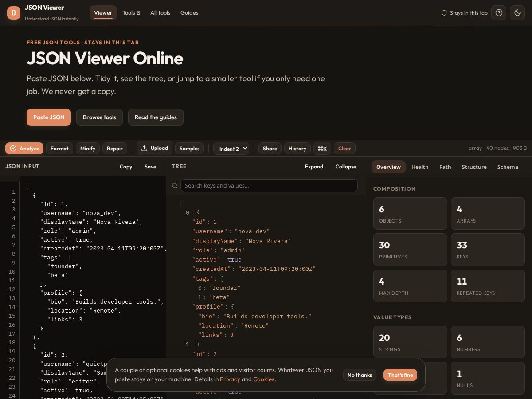Viewport: 532px width, 399px height.
Task: Click the Repair button
Action: (115, 149)
